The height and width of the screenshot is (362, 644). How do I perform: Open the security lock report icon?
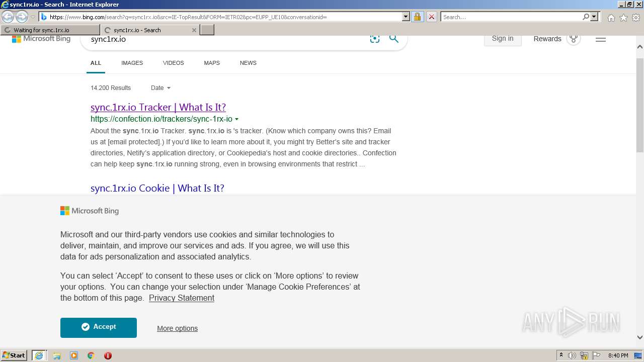(x=417, y=17)
